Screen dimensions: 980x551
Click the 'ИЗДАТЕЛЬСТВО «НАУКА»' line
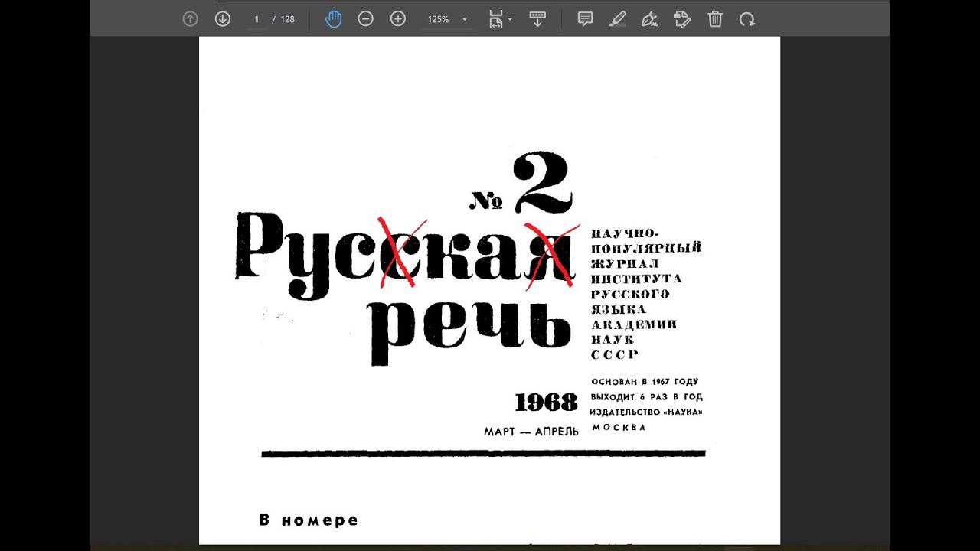tap(646, 412)
